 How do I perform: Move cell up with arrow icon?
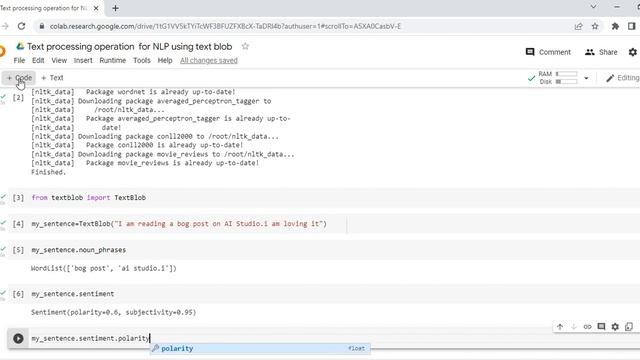click(560, 327)
